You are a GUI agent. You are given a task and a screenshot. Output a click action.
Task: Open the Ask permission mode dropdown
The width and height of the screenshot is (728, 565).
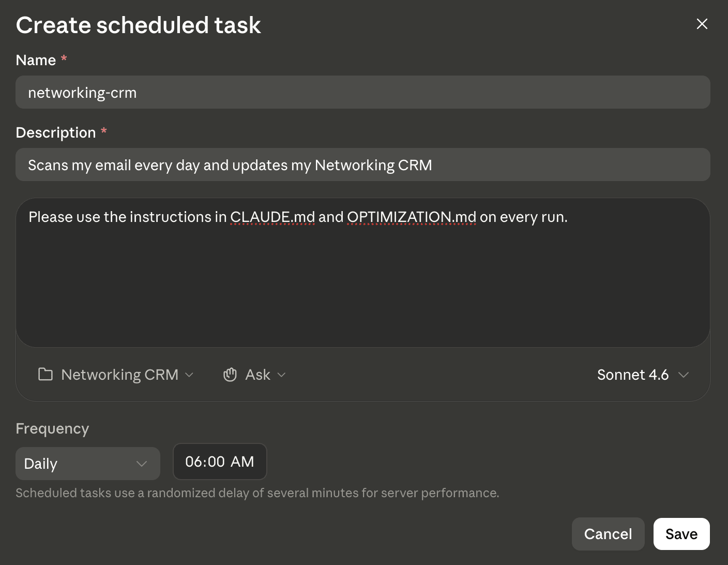point(254,375)
